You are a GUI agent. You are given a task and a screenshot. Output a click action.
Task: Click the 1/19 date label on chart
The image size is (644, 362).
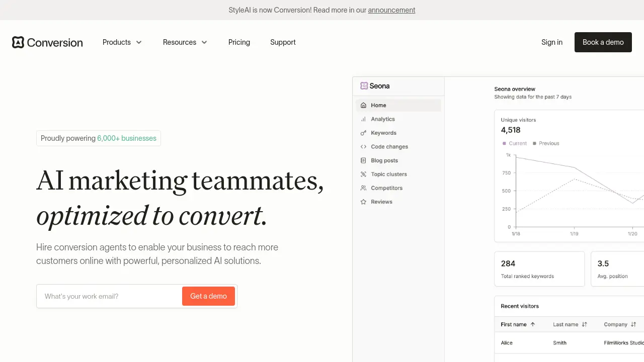[x=574, y=234]
